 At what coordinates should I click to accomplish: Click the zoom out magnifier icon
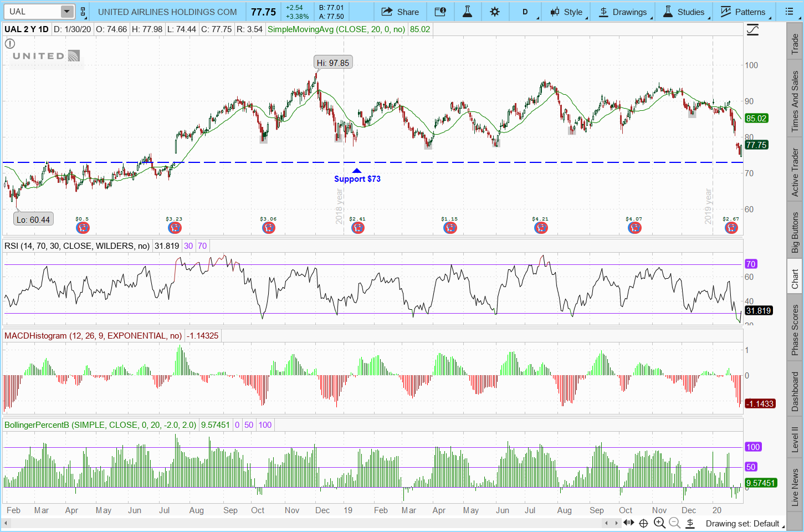pyautogui.click(x=674, y=523)
